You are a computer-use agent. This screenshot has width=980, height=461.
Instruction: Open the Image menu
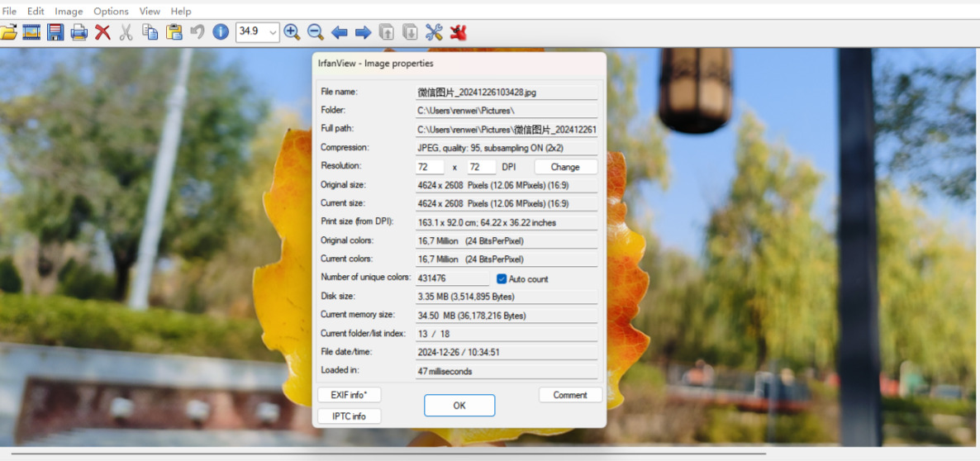pyautogui.click(x=69, y=12)
